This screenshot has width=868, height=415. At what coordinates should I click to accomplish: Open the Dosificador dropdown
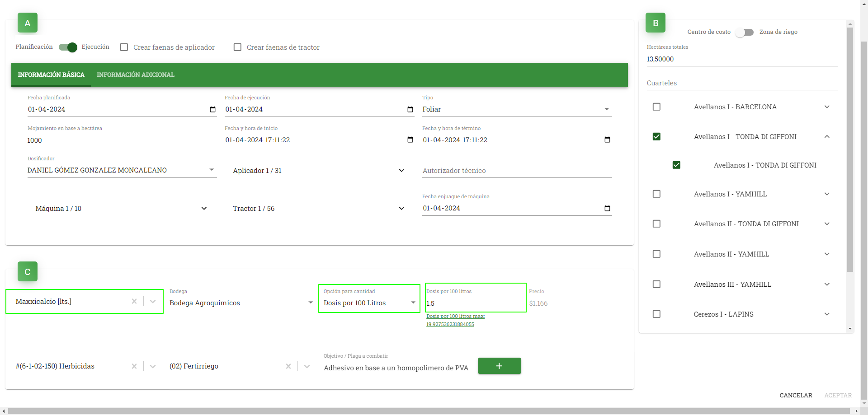[122, 170]
